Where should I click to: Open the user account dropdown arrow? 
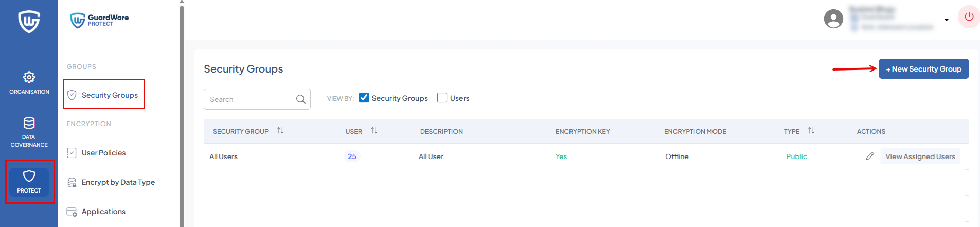(947, 20)
